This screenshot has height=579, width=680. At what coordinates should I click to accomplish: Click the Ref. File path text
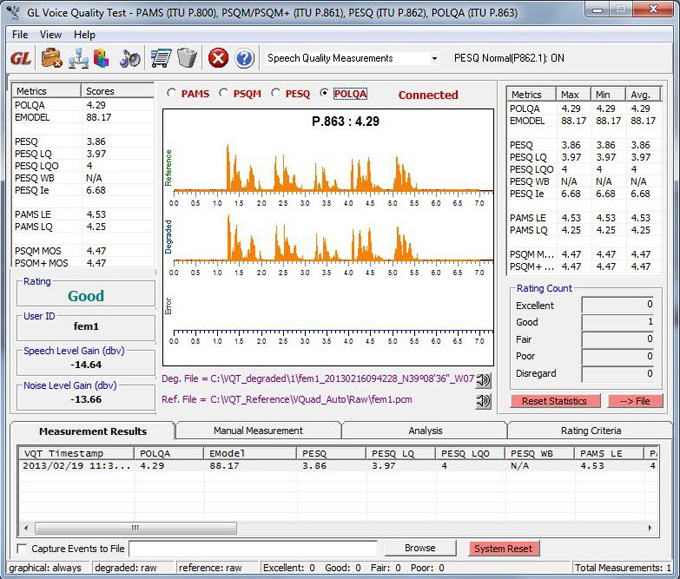287,400
